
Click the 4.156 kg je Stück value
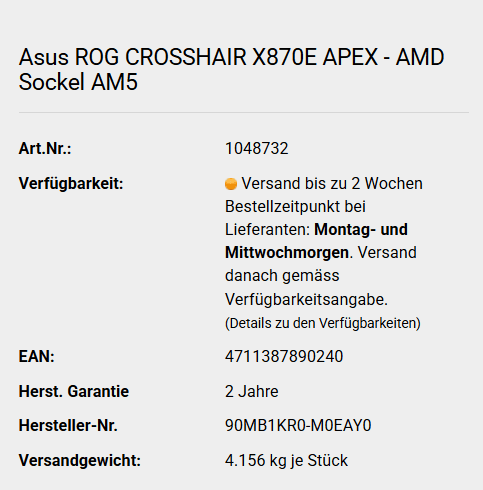tap(286, 460)
